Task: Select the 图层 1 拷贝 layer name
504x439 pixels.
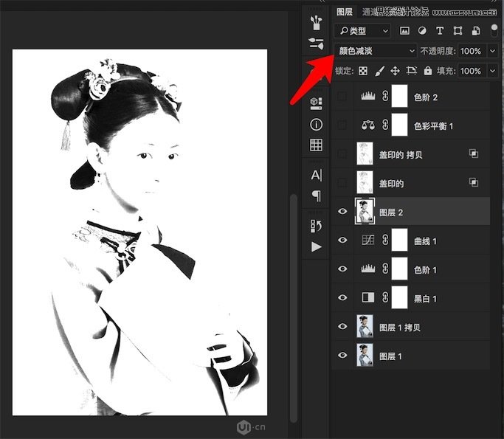Action: [399, 328]
